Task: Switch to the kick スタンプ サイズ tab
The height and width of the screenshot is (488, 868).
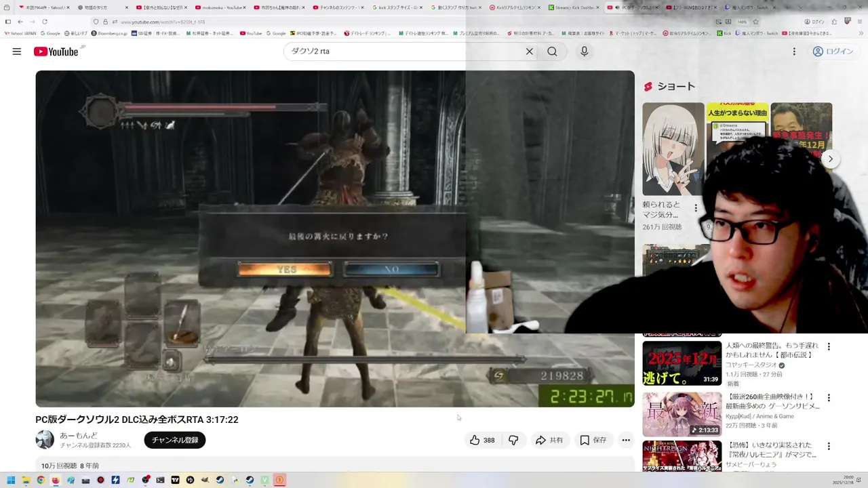Action: click(399, 7)
